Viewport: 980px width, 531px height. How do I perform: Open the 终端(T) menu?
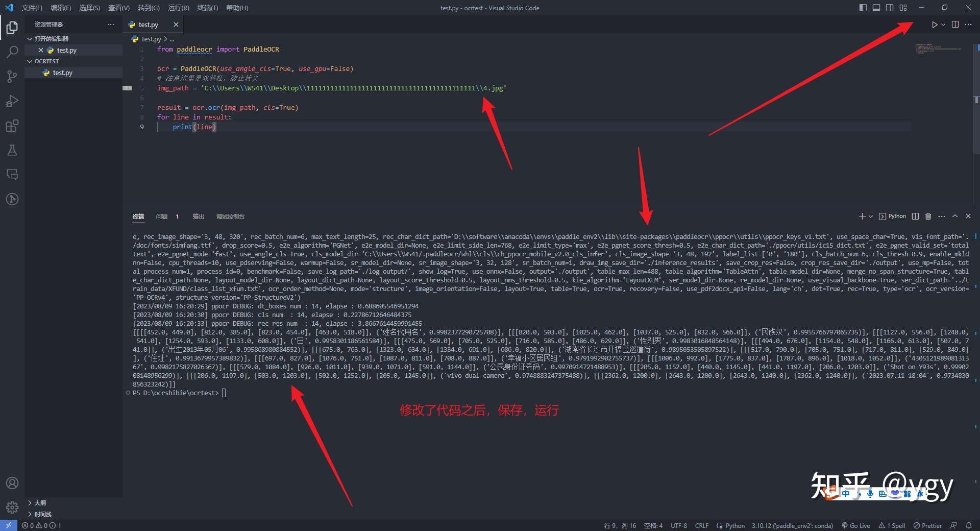tap(208, 8)
